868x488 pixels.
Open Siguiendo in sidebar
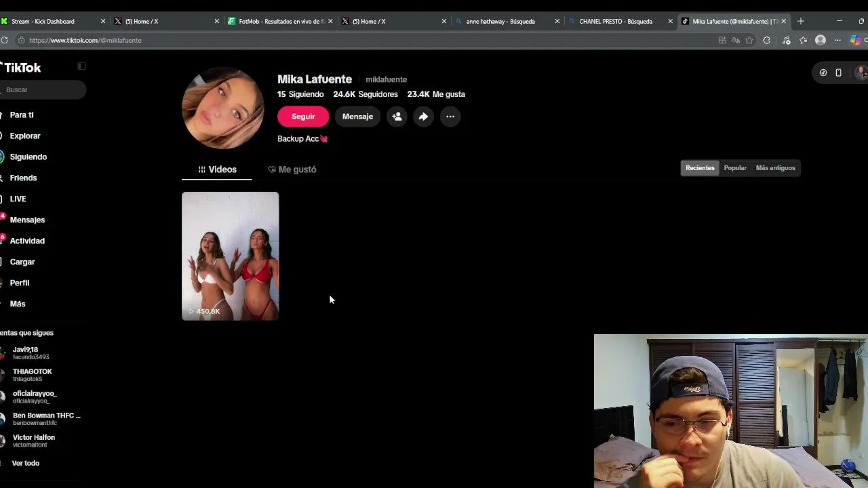28,157
